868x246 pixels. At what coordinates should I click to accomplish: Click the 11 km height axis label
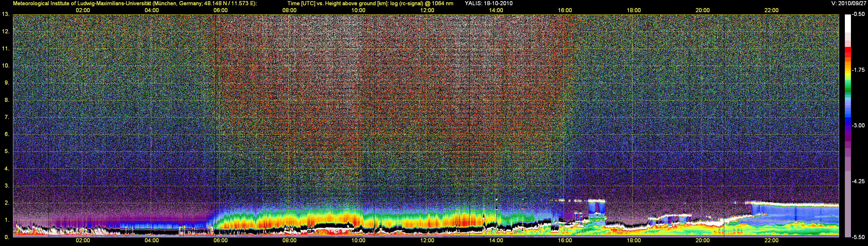(6, 49)
